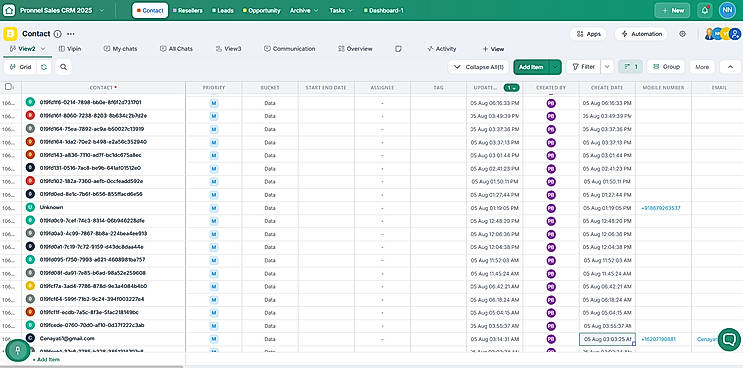Image resolution: width=743 pixels, height=368 pixels.
Task: Open the Activity view tab
Action: point(442,49)
